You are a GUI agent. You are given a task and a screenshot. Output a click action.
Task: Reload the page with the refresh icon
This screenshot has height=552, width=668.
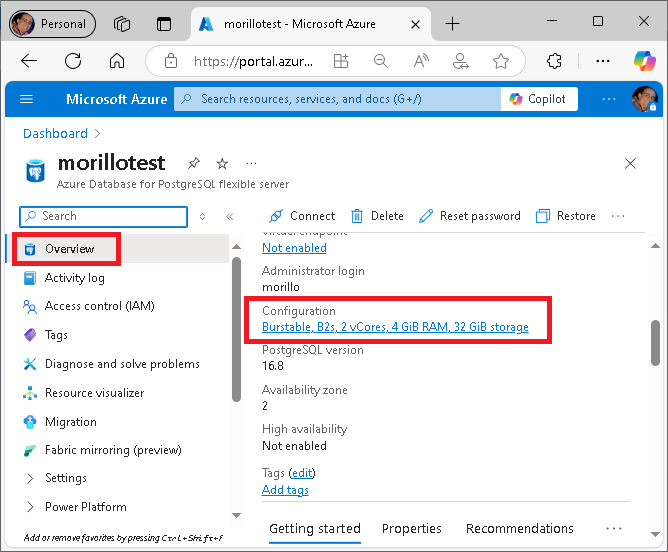coord(73,61)
